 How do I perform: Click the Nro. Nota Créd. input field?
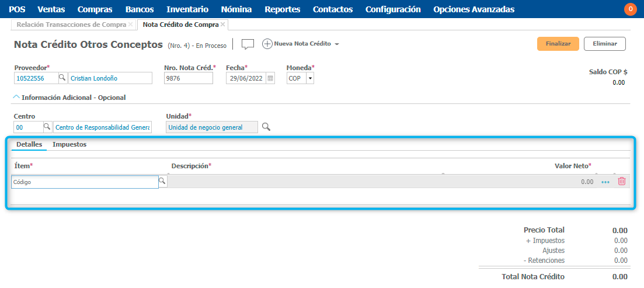(x=188, y=78)
